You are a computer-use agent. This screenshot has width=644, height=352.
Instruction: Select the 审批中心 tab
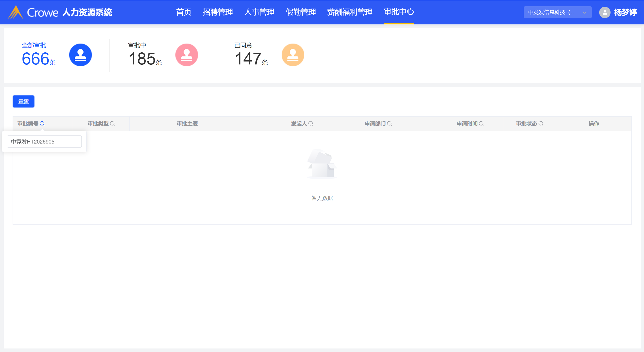[399, 12]
